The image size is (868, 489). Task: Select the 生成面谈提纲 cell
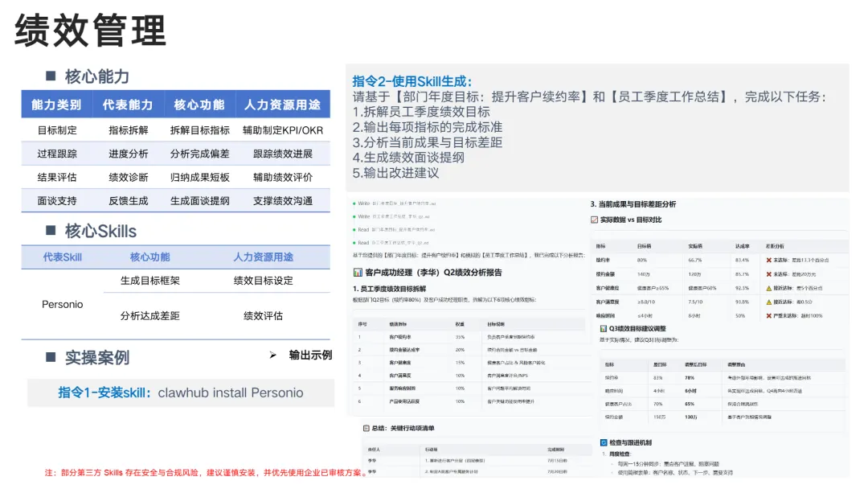200,201
